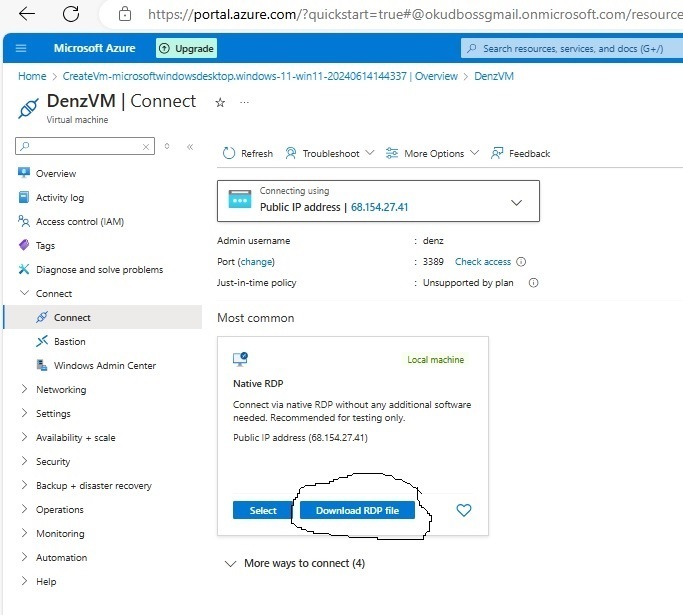Viewport: 683px width, 615px height.
Task: Click the Download RDP file button
Action: (357, 510)
